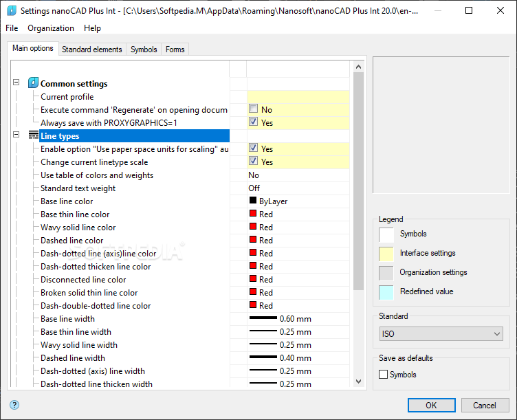Image resolution: width=517 pixels, height=420 pixels.
Task: Click Use table of colors No value
Action: (254, 175)
